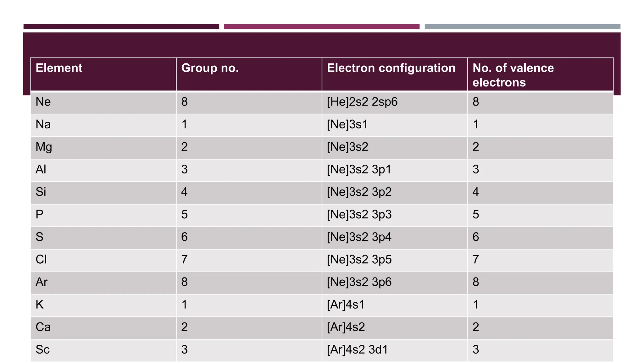Select the 'Mg' element cell

tap(44, 147)
